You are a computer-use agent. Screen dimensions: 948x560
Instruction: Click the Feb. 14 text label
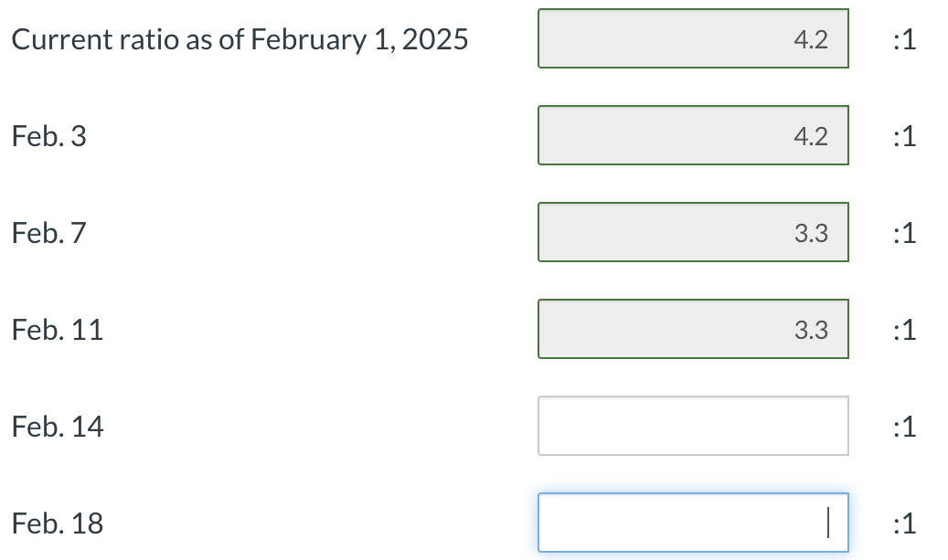58,426
